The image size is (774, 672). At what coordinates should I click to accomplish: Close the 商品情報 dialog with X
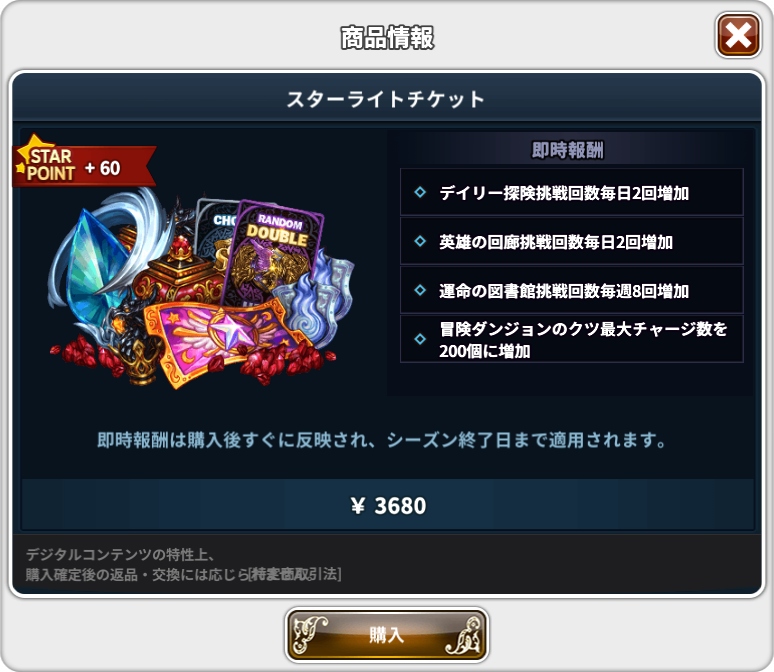pos(738,36)
